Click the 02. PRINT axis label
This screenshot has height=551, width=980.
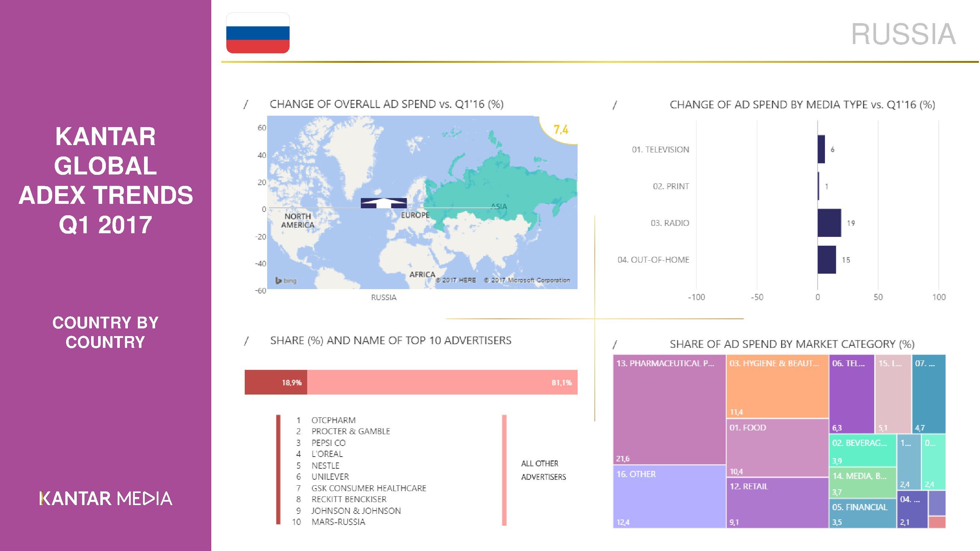[671, 186]
